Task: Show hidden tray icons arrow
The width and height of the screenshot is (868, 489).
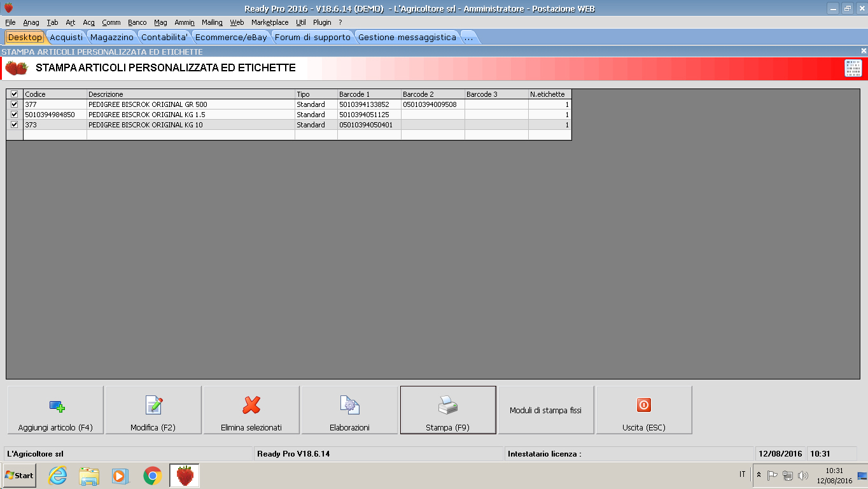Action: point(759,475)
